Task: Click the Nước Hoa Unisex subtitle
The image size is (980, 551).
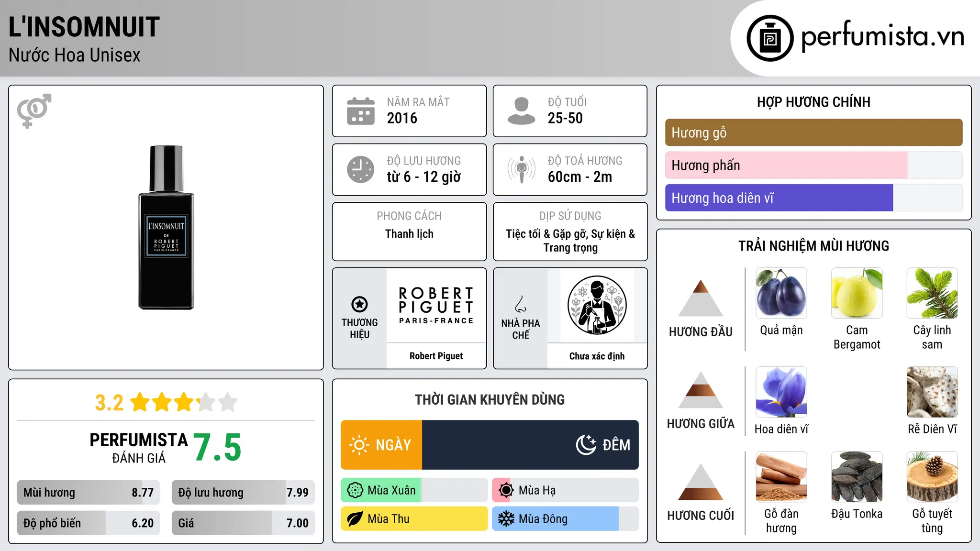Action: pos(75,55)
